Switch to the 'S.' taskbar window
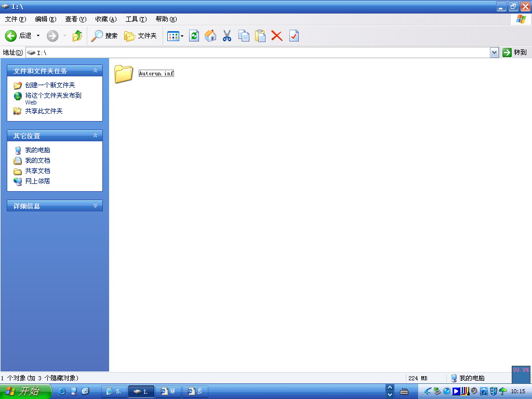Screen dimensions: 532x399 114,392
